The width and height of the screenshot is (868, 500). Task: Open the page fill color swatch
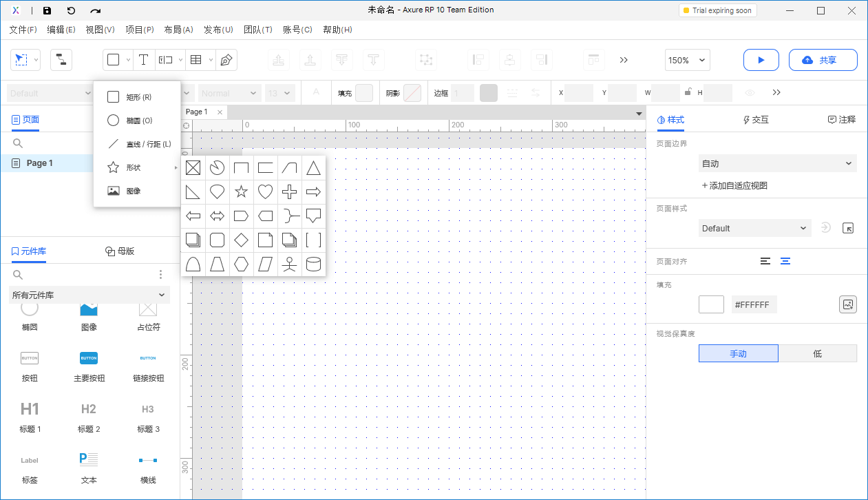coord(711,304)
